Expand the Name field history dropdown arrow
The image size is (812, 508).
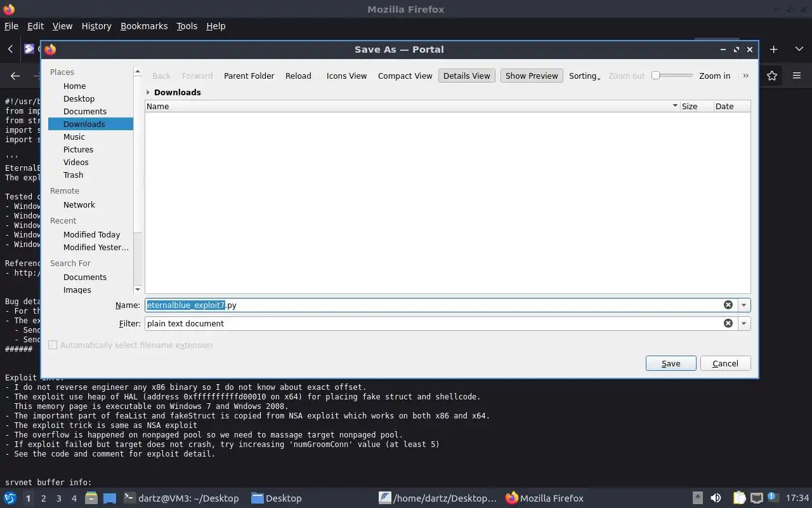coord(744,305)
